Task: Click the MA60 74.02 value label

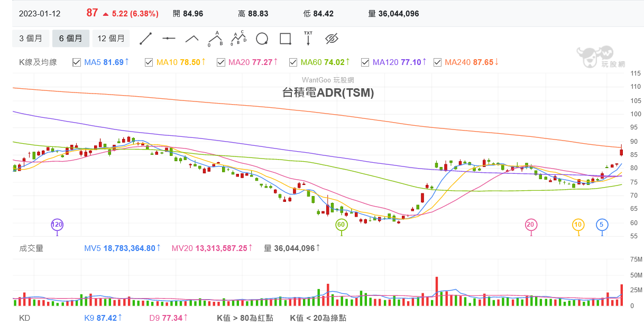Action: [x=326, y=62]
